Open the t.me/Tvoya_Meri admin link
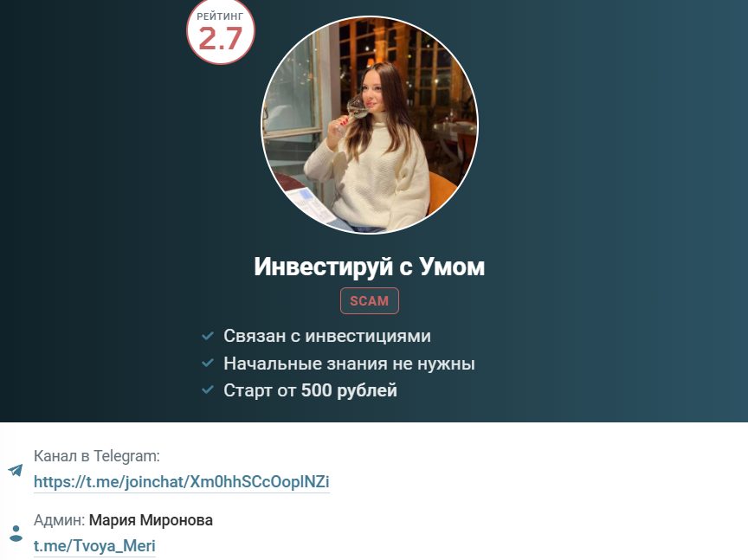Viewport: 748px width, 560px height. pos(94,545)
